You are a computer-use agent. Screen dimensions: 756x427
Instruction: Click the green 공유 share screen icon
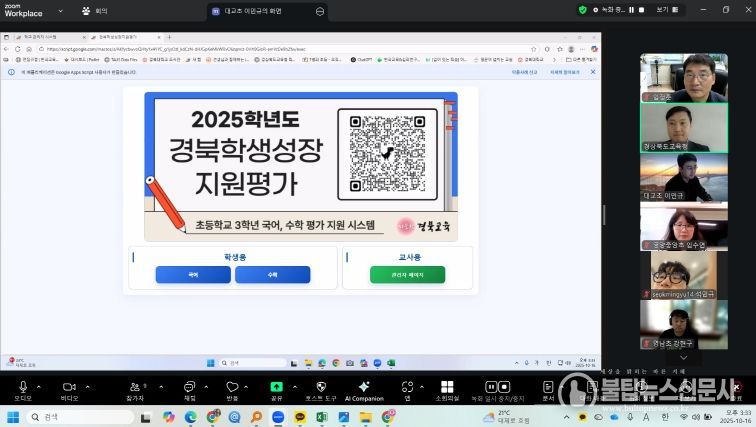click(x=276, y=385)
